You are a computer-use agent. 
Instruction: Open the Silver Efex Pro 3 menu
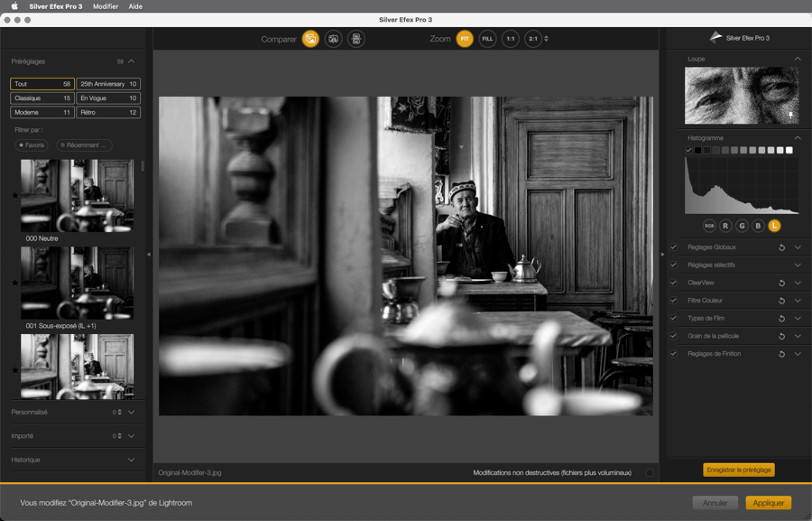point(56,6)
